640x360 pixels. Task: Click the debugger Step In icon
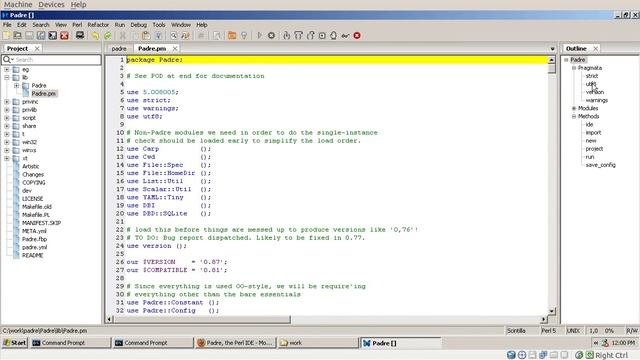[x=287, y=36]
